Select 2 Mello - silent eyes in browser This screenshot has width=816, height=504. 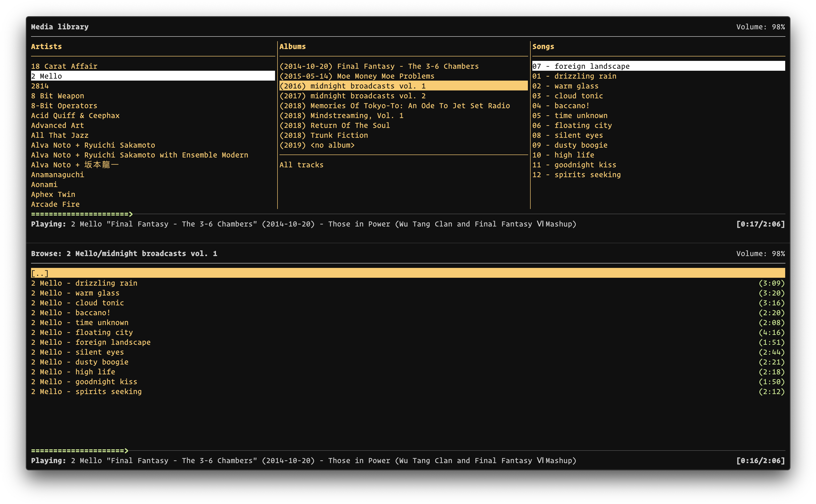tap(408, 352)
